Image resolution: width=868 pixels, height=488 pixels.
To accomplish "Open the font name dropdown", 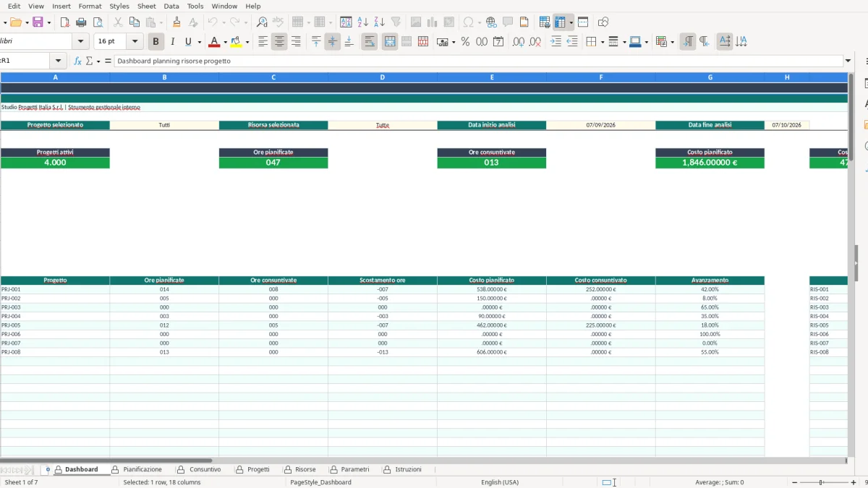I will click(x=82, y=42).
